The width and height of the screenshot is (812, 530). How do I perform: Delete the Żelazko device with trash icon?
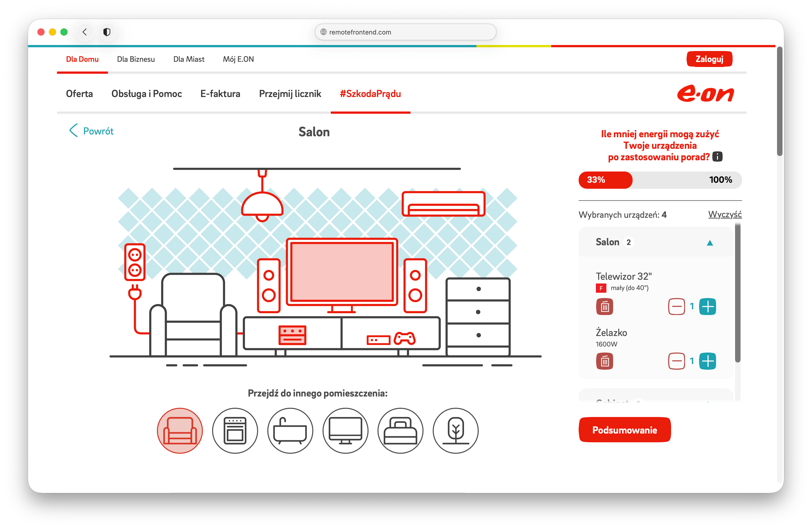tap(605, 361)
